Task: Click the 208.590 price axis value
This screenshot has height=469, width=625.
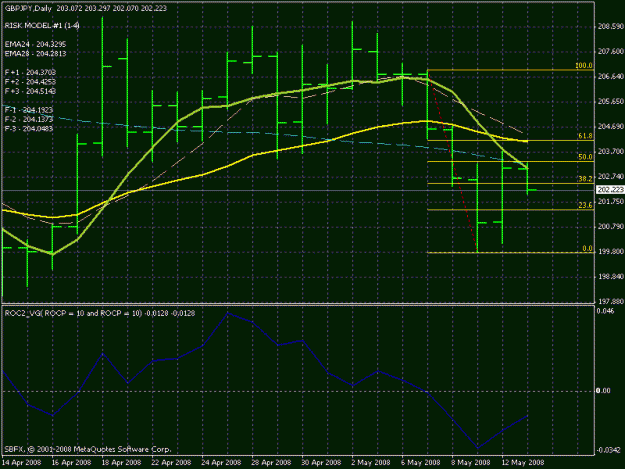Action: point(610,26)
